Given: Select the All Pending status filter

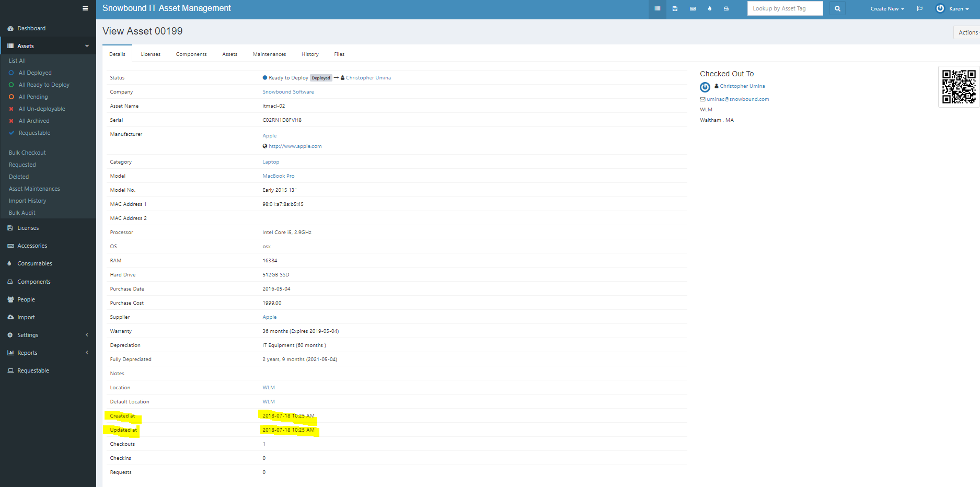Looking at the screenshot, I should point(34,96).
